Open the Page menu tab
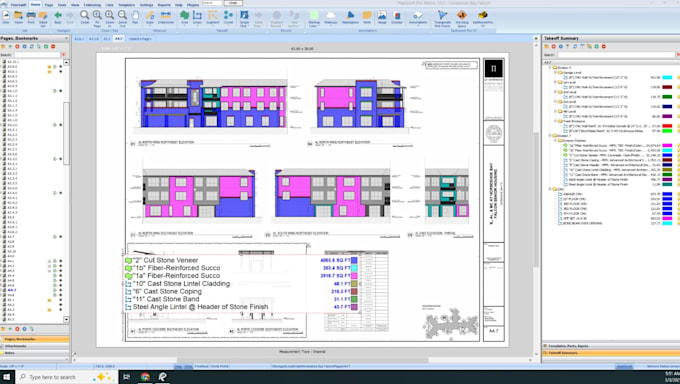Viewport: 680px width, 384px height. click(x=49, y=5)
